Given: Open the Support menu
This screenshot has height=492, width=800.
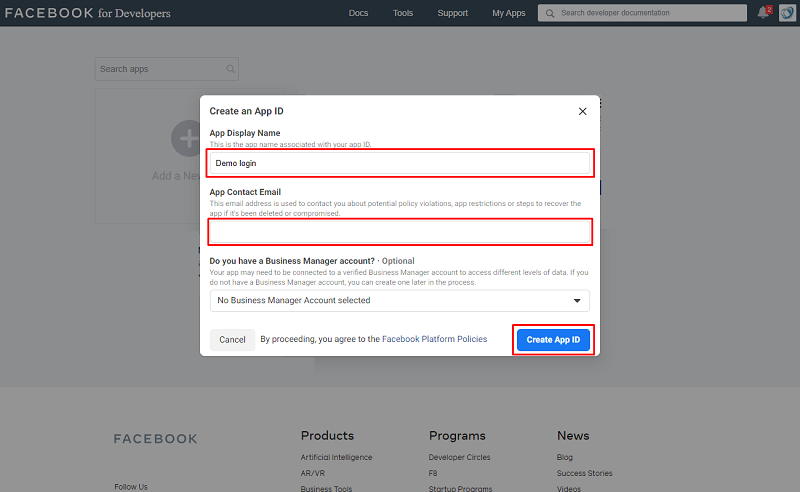Looking at the screenshot, I should 453,13.
